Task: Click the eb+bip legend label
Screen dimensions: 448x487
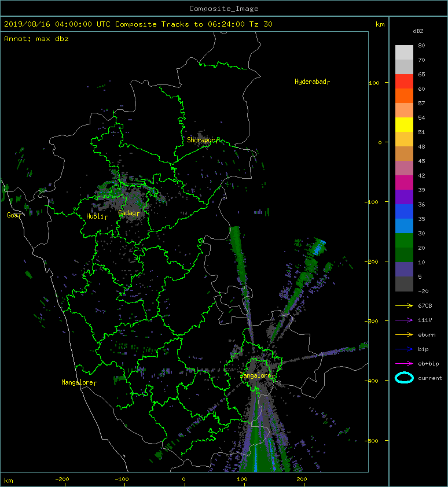Action: click(428, 363)
